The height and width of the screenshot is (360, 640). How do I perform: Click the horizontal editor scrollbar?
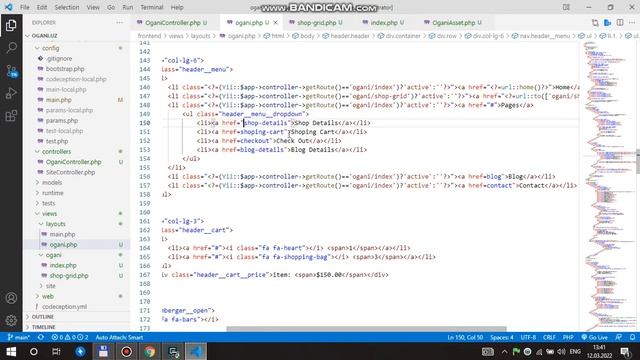[367, 329]
